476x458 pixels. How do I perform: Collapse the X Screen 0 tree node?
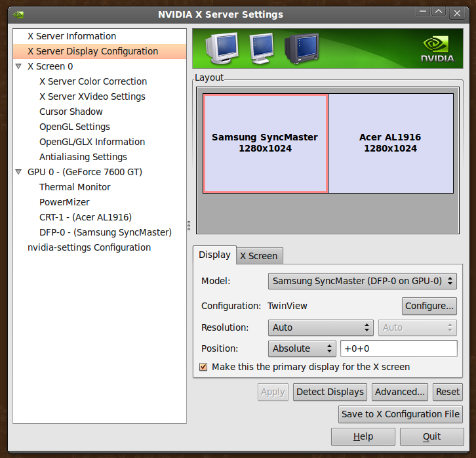pyautogui.click(x=18, y=66)
